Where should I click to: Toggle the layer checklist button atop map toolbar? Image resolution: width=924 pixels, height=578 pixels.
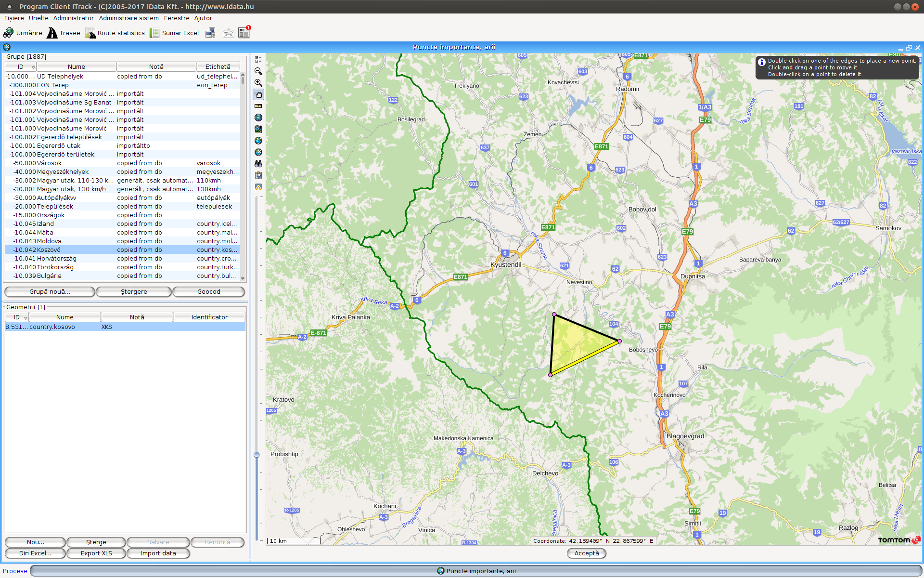click(258, 60)
